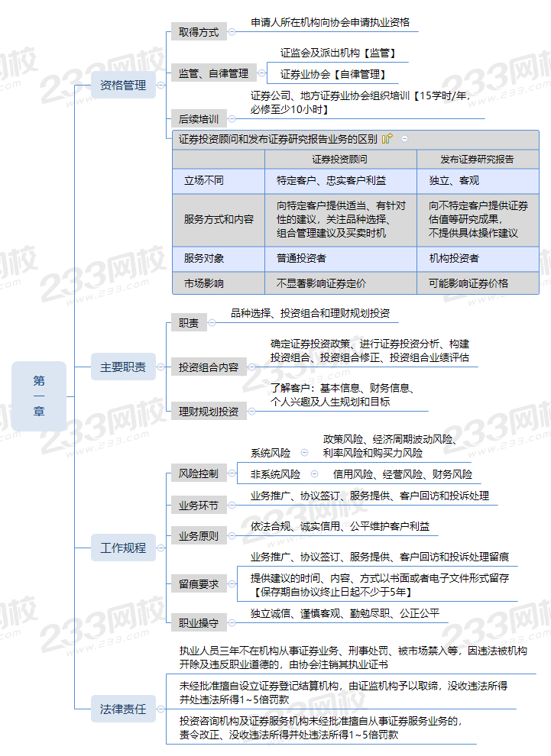Click the chart icon beside the table title
This screenshot has width=551, height=756.
pos(387,139)
